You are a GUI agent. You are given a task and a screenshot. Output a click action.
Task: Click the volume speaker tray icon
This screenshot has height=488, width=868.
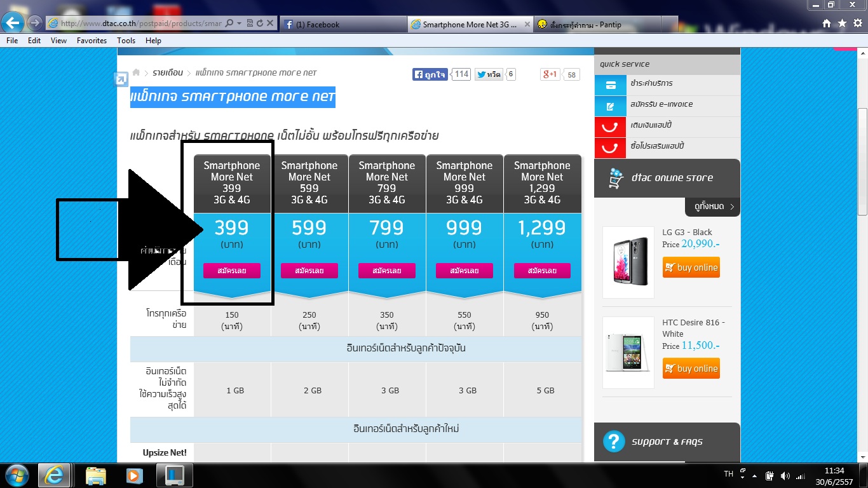pos(785,476)
